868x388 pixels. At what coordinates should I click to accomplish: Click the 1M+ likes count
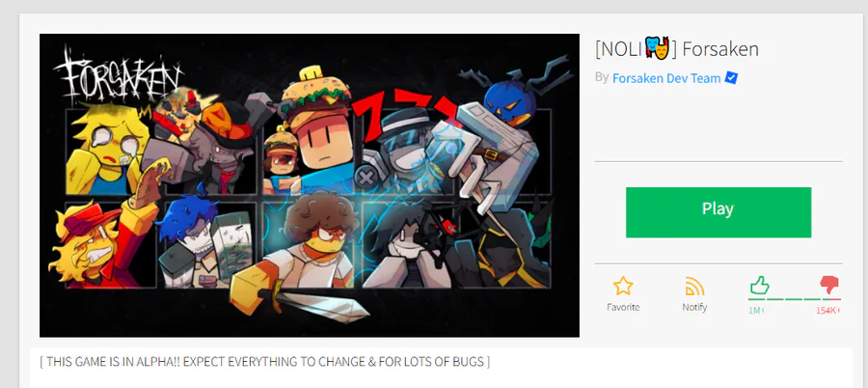(756, 311)
